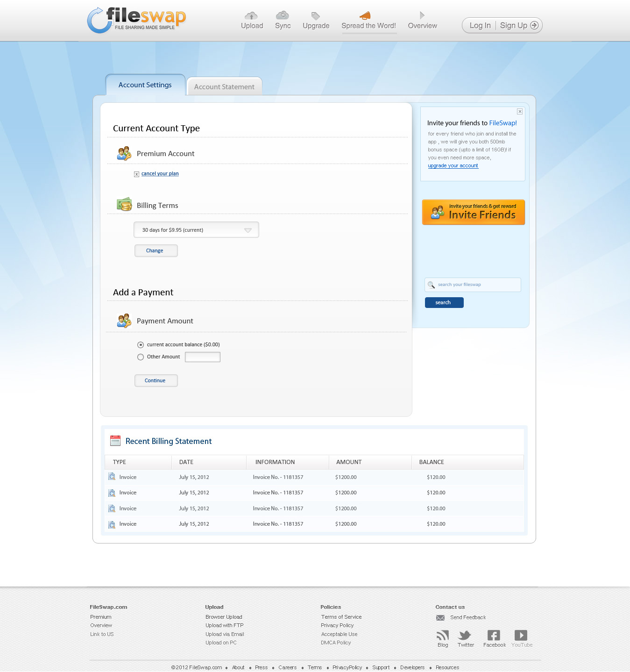630x672 pixels.
Task: Click the Sync cloud icon
Action: (x=283, y=15)
